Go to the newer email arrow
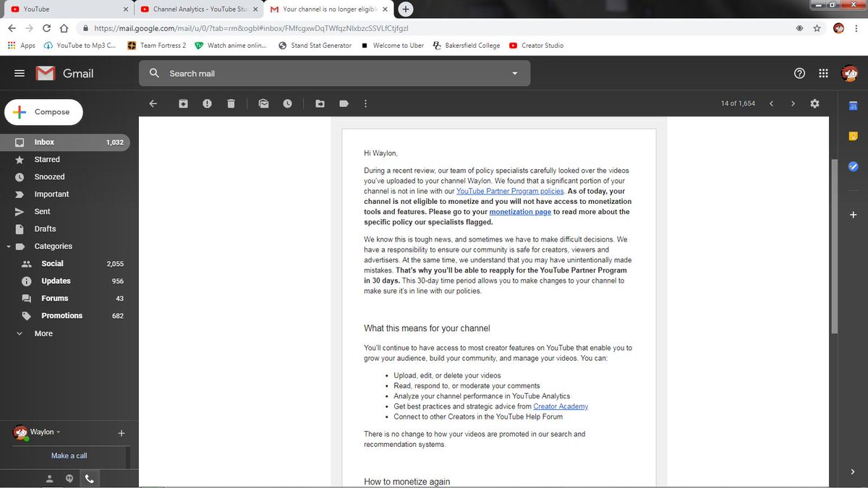The height and width of the screenshot is (488, 868). point(771,103)
